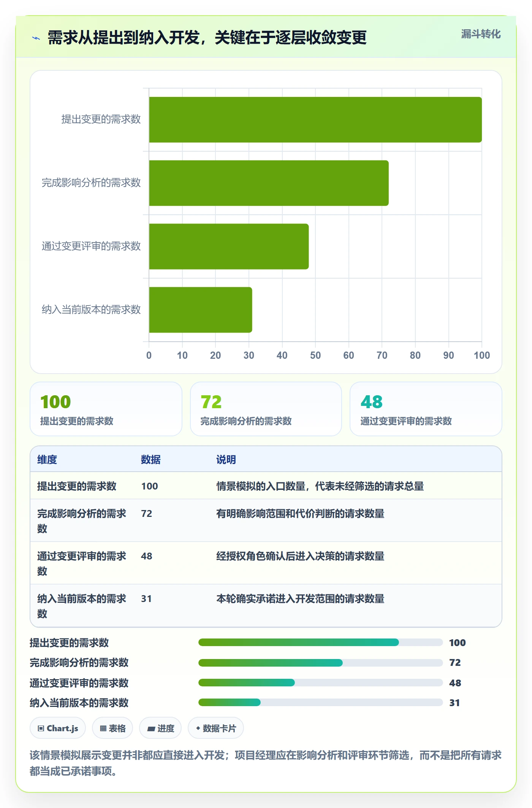532x808 pixels.
Task: Click the progress bar for 纳入当前版本的需求数
Action: pos(321,702)
